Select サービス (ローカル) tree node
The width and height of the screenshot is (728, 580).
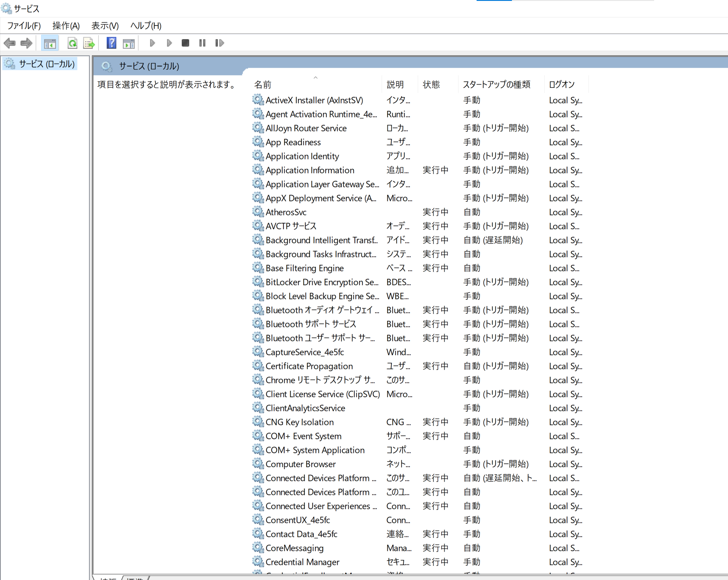coord(46,64)
